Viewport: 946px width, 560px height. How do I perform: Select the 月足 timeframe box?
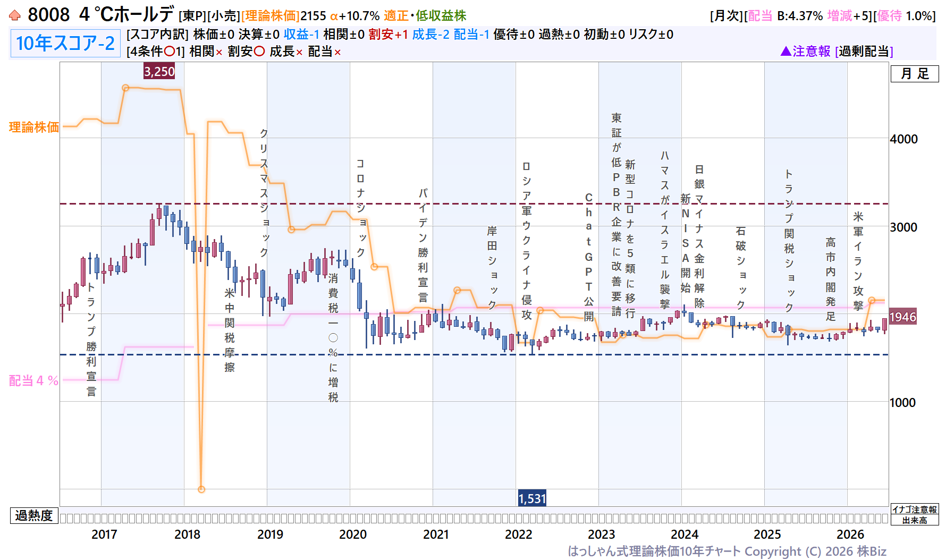915,73
